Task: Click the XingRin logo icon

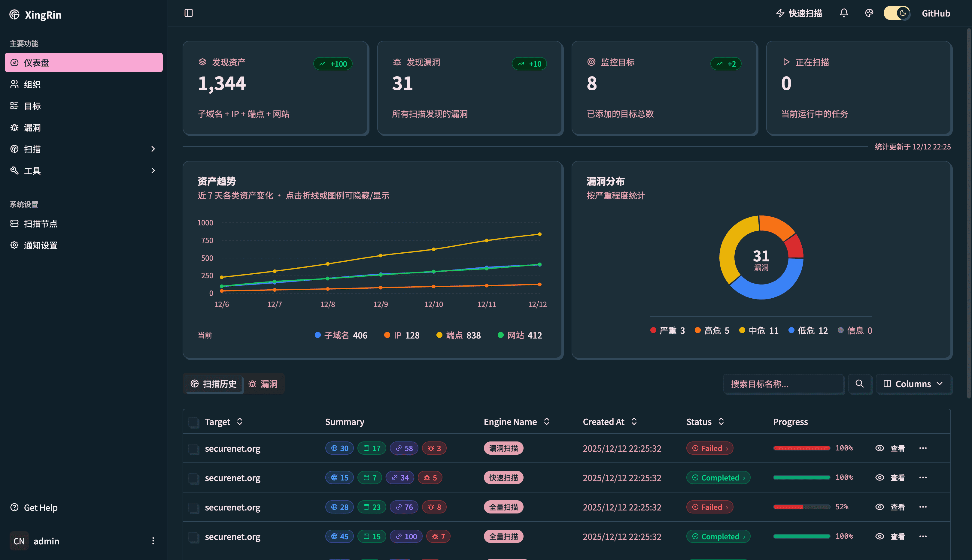Action: coord(15,15)
